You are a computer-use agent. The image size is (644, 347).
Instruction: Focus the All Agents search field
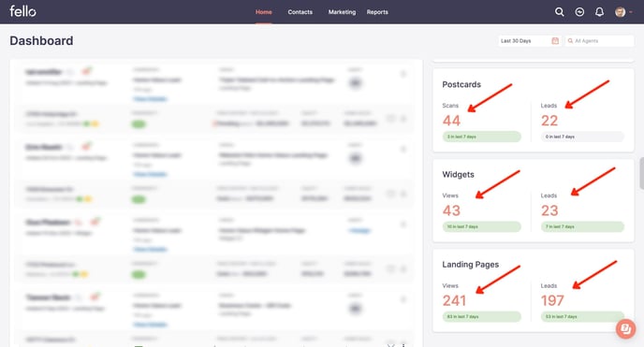(600, 40)
